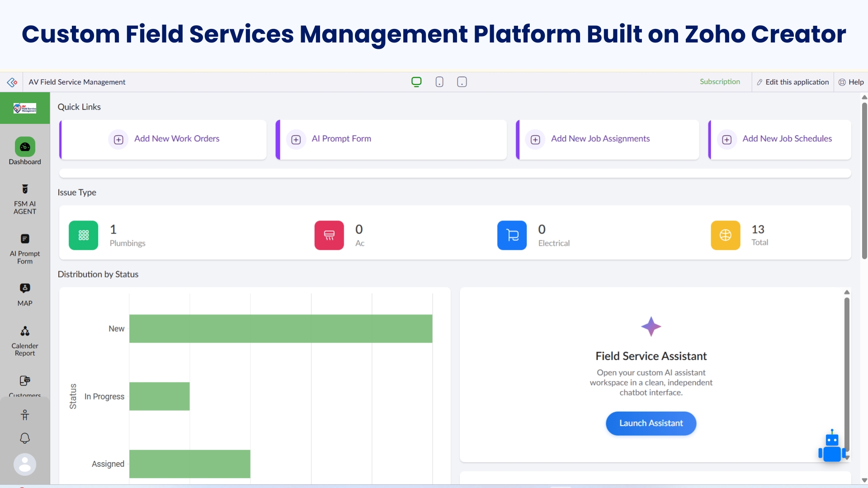This screenshot has height=488, width=868.
Task: Click the main page vertical scrollbar
Action: tap(864, 181)
